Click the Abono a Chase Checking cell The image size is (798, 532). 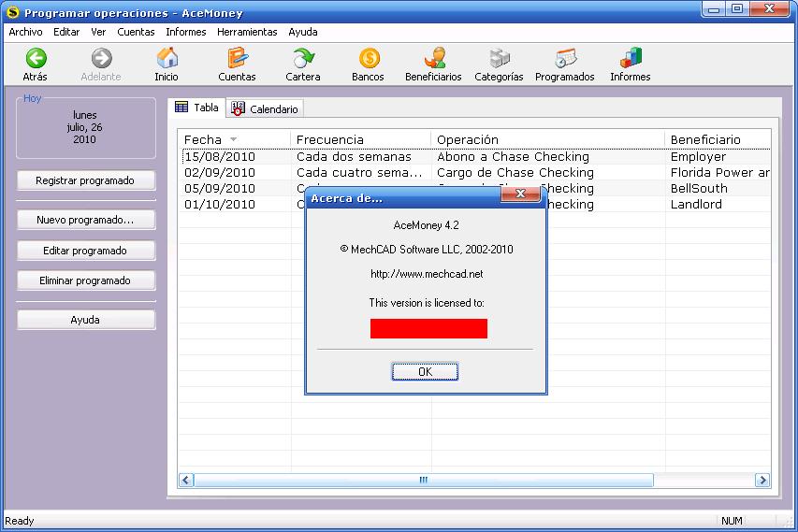[x=513, y=157]
